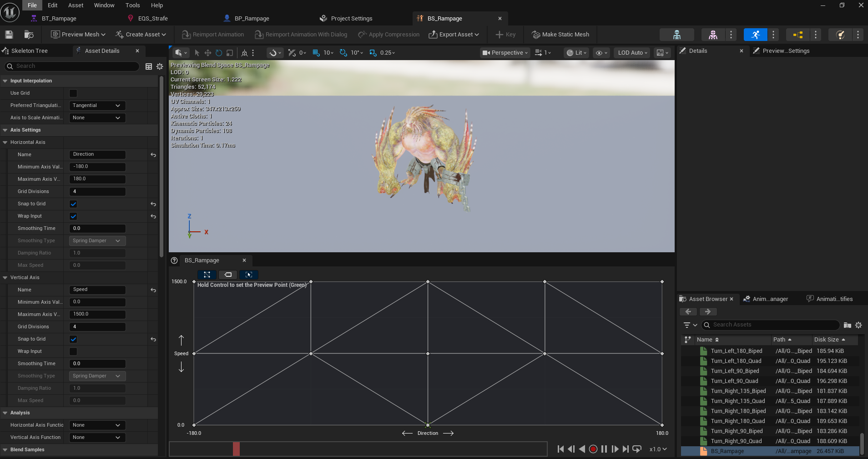Click the red playhead on timeline scrubber
Image resolution: width=868 pixels, height=459 pixels.
click(x=236, y=449)
